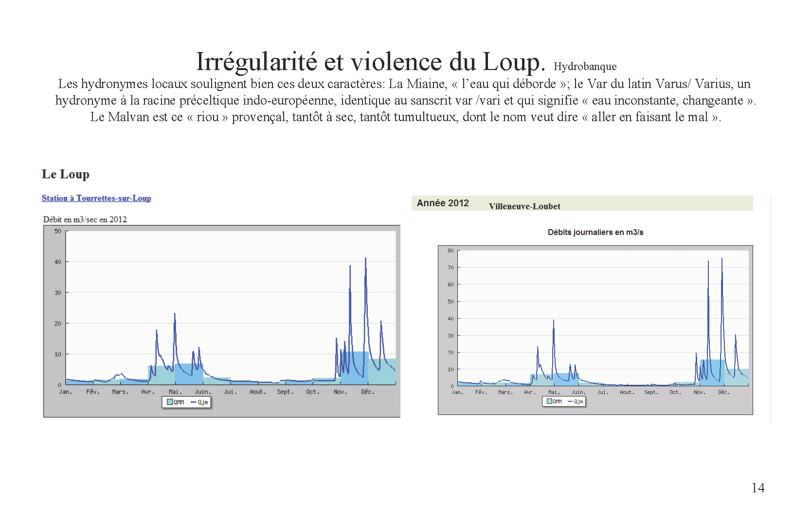Select the 'Hydrobanque' source label
This screenshot has height=522, width=812.
(585, 66)
